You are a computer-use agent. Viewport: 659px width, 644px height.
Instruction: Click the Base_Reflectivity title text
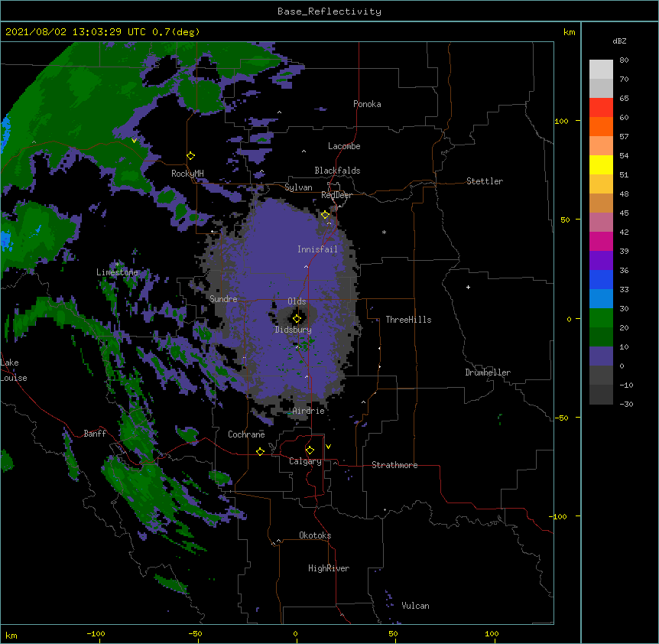[329, 11]
